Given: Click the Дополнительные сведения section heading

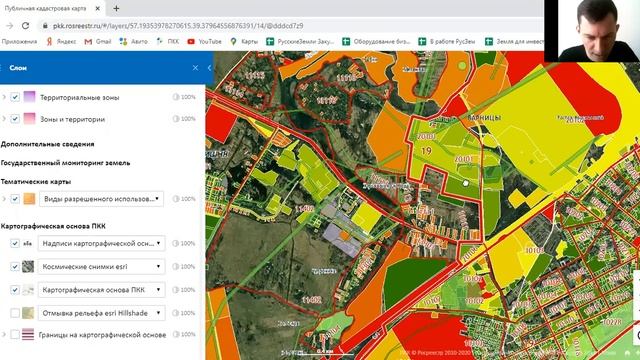Looking at the screenshot, I should (47, 144).
